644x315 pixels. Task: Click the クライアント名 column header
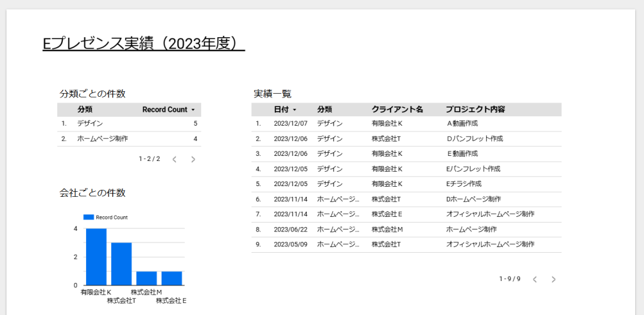click(x=397, y=109)
